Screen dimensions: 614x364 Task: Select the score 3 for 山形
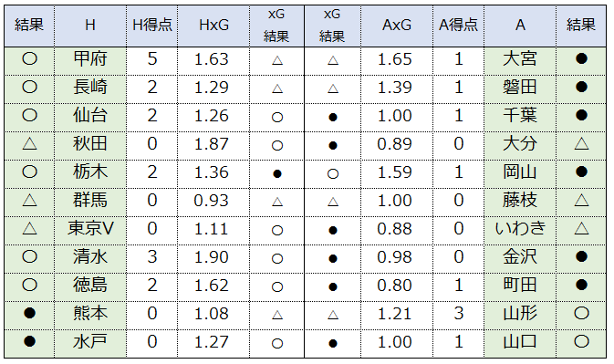pyautogui.click(x=459, y=314)
